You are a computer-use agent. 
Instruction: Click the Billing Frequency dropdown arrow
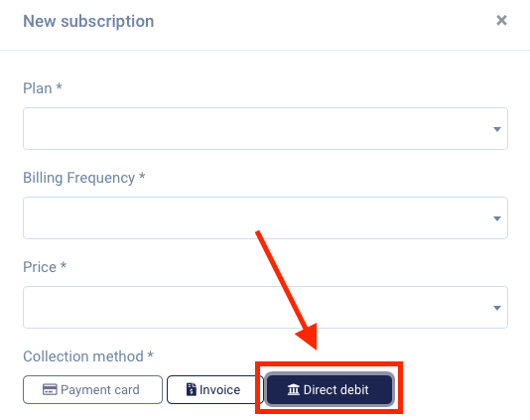pyautogui.click(x=497, y=218)
